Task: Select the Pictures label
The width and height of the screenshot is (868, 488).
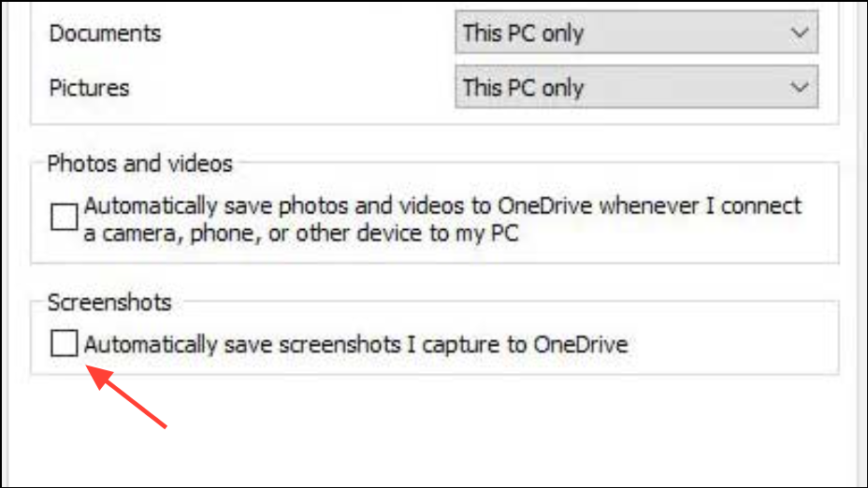Action: pos(89,88)
